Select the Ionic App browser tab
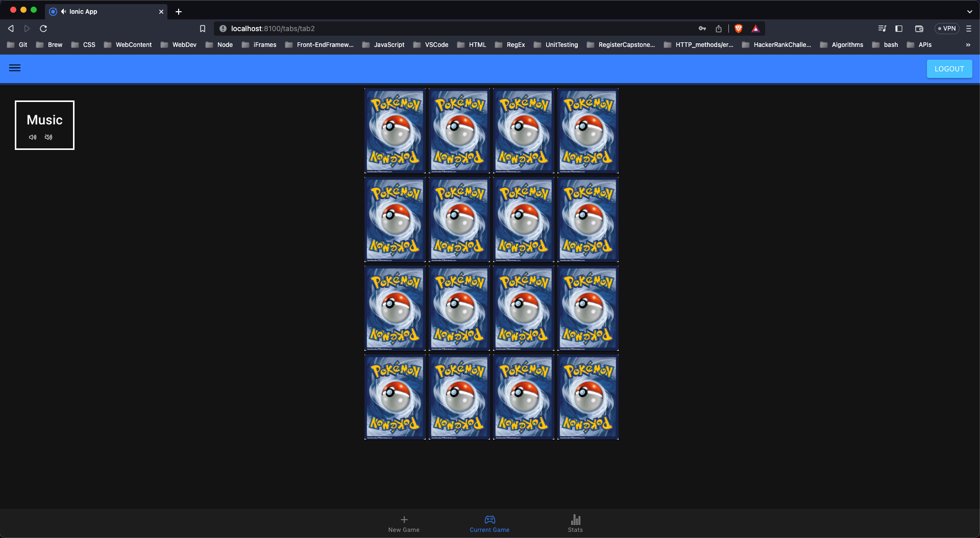The width and height of the screenshot is (980, 538). [106, 11]
